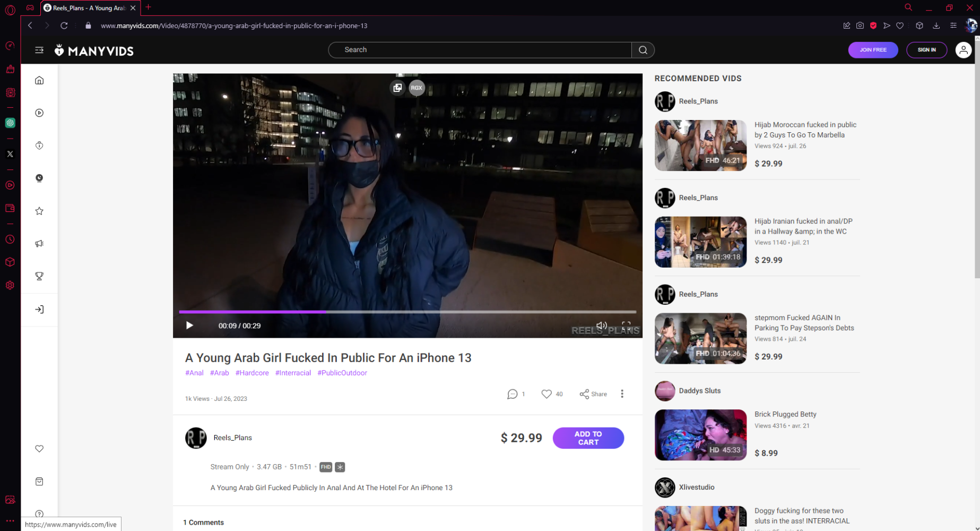
Task: Open the recommended thumbnail with duration 46:21
Action: (x=700, y=145)
